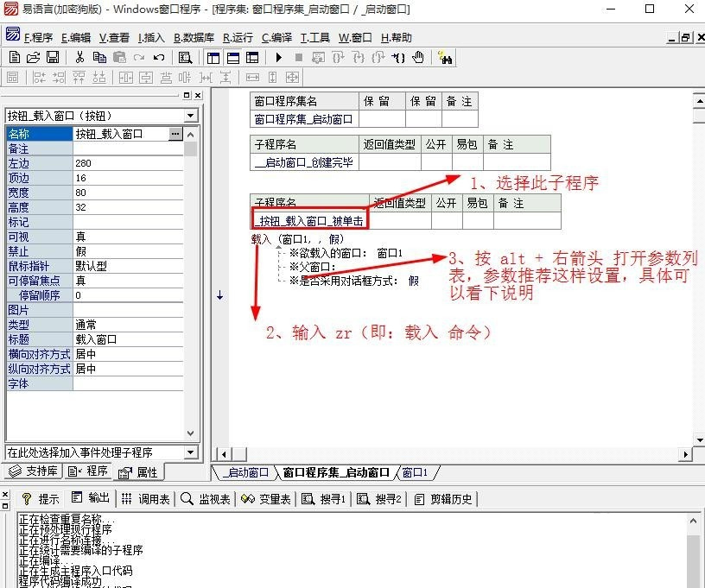705x588 pixels.
Task: Select the 禁止 property value 假
Action: (x=128, y=251)
